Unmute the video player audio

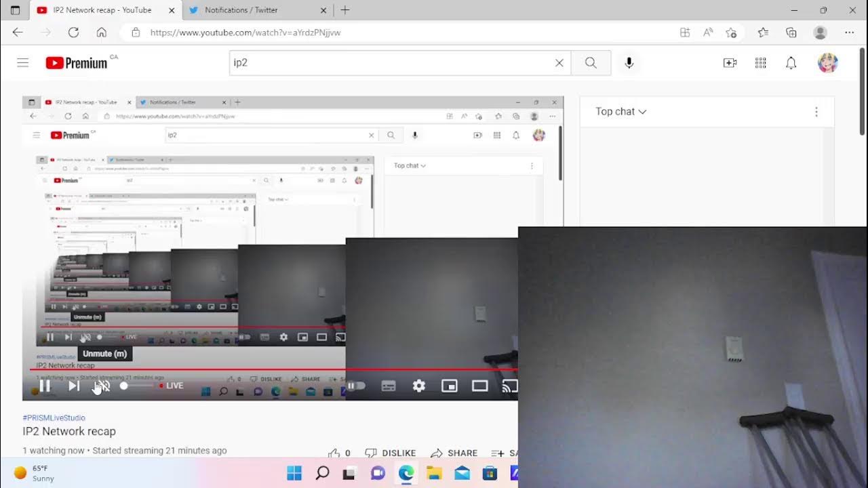[x=102, y=386]
